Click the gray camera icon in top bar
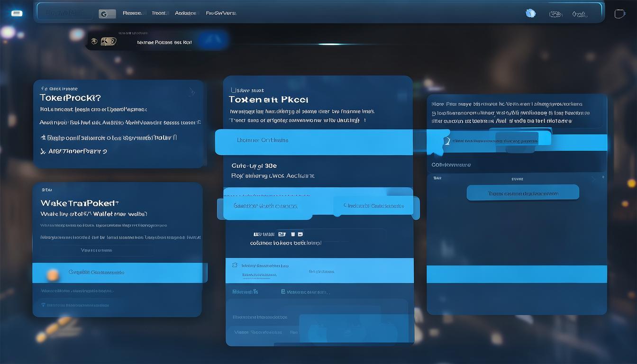 [107, 14]
